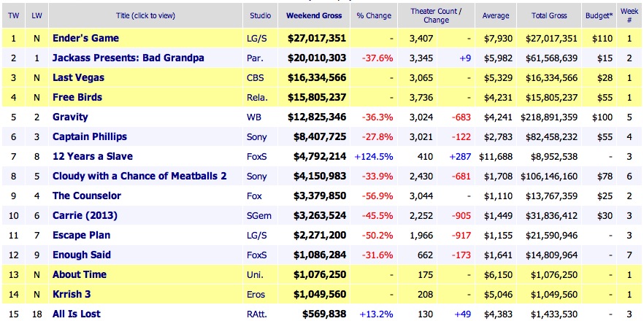Viewport: 644px width, 321px height.
Task: Open the All Is Lost link
Action: pyautogui.click(x=77, y=314)
